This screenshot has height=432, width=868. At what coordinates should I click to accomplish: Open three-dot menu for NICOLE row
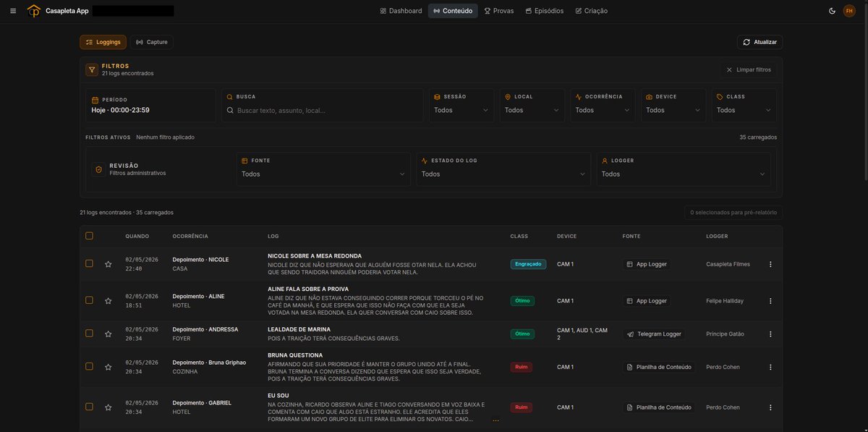(x=770, y=264)
